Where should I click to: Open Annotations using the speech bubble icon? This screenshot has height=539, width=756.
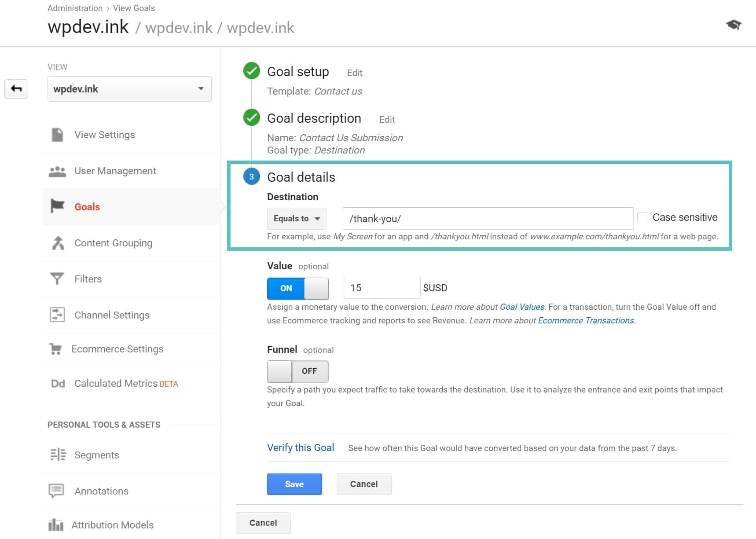tap(56, 491)
